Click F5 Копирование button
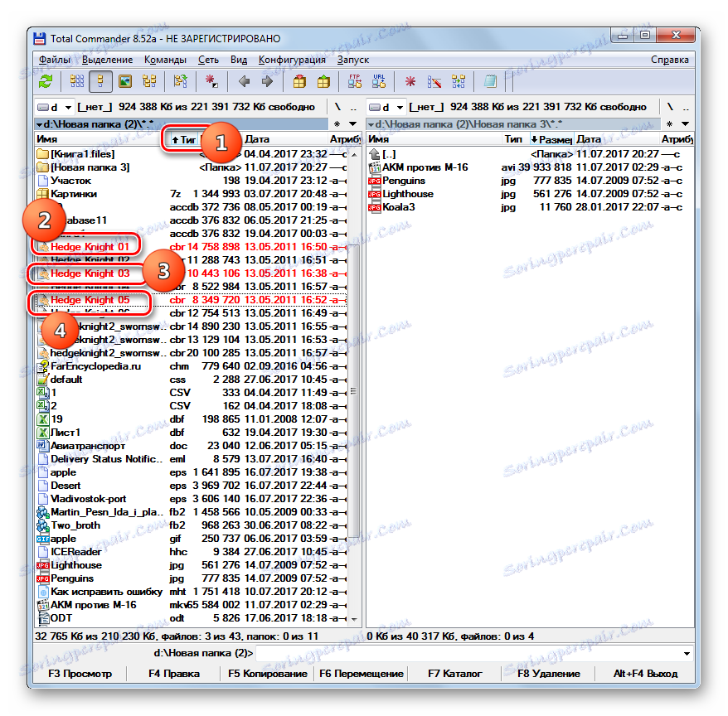The height and width of the screenshot is (716, 728). coord(268,673)
